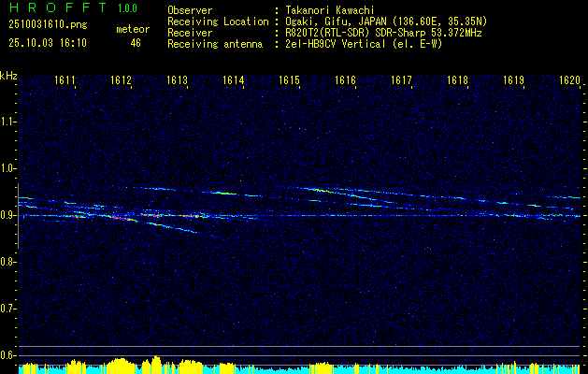Select the observer name Takanori Kawachi
The height and width of the screenshot is (374, 588).
328,10
